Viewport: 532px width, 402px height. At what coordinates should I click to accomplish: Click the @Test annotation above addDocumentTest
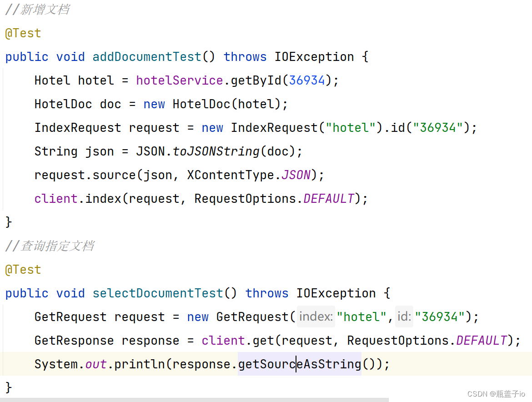click(23, 33)
